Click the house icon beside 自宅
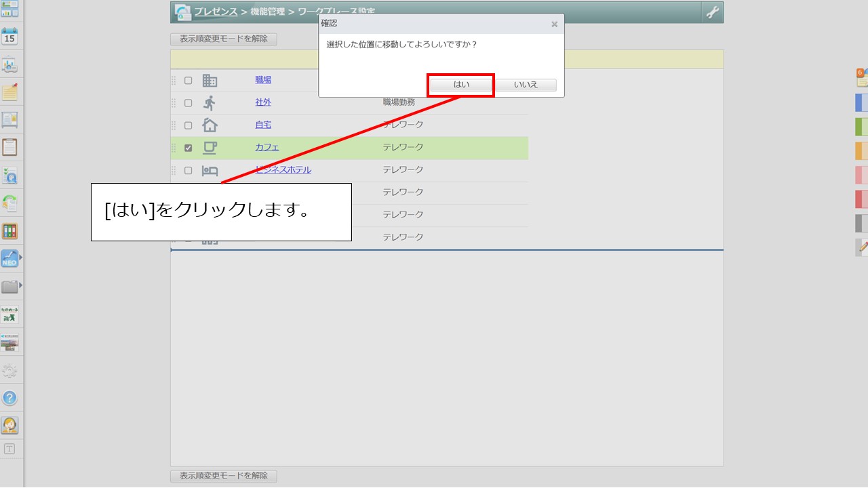 pyautogui.click(x=210, y=125)
